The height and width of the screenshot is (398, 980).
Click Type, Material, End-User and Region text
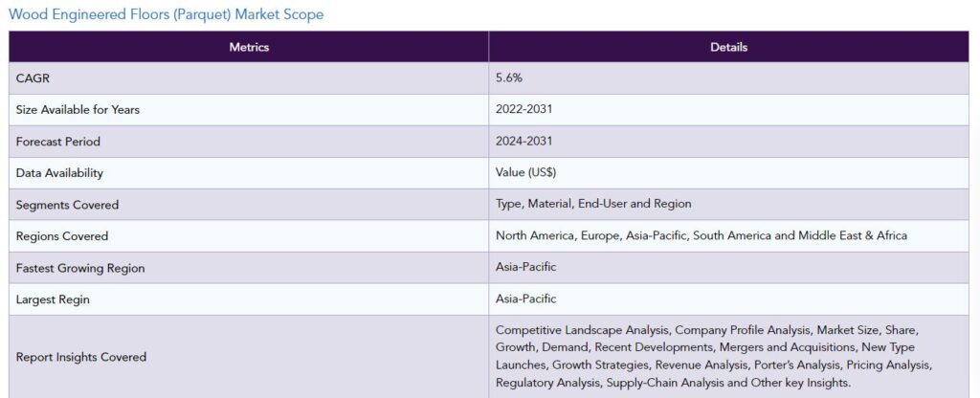click(593, 204)
